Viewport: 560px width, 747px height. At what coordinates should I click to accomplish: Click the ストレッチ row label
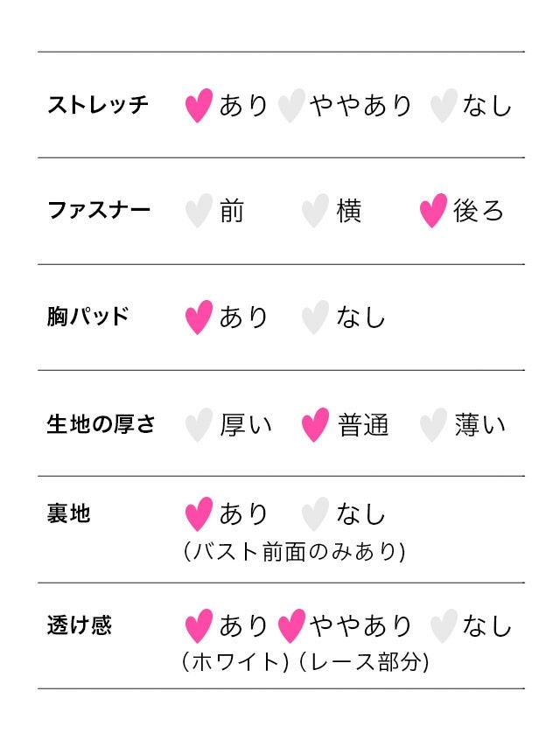pos(98,106)
